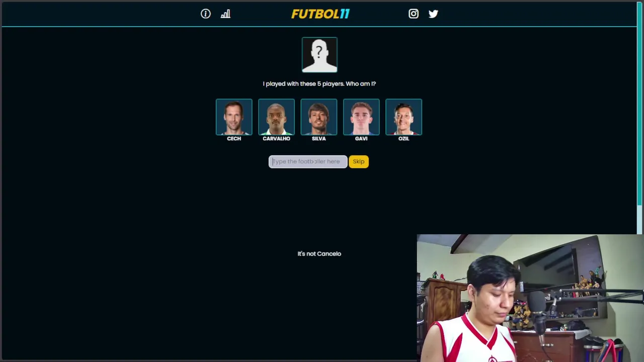This screenshot has height=362, width=644.
Task: Open the Instagram icon link
Action: (414, 14)
